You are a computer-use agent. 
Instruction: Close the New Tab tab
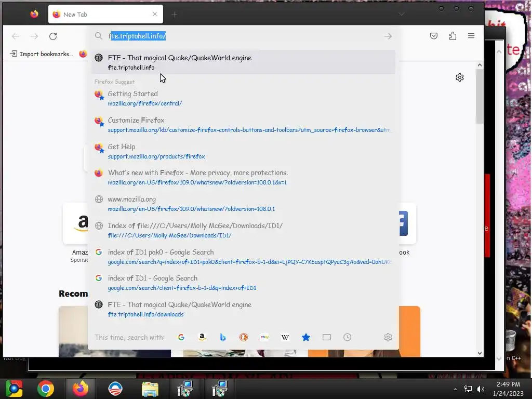click(x=155, y=14)
